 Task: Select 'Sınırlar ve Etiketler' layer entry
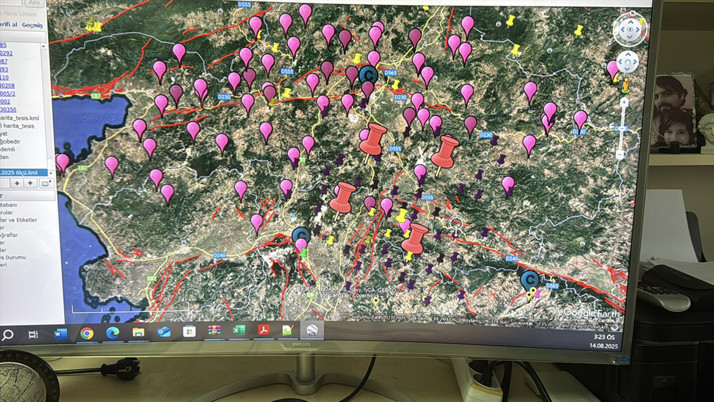20,219
